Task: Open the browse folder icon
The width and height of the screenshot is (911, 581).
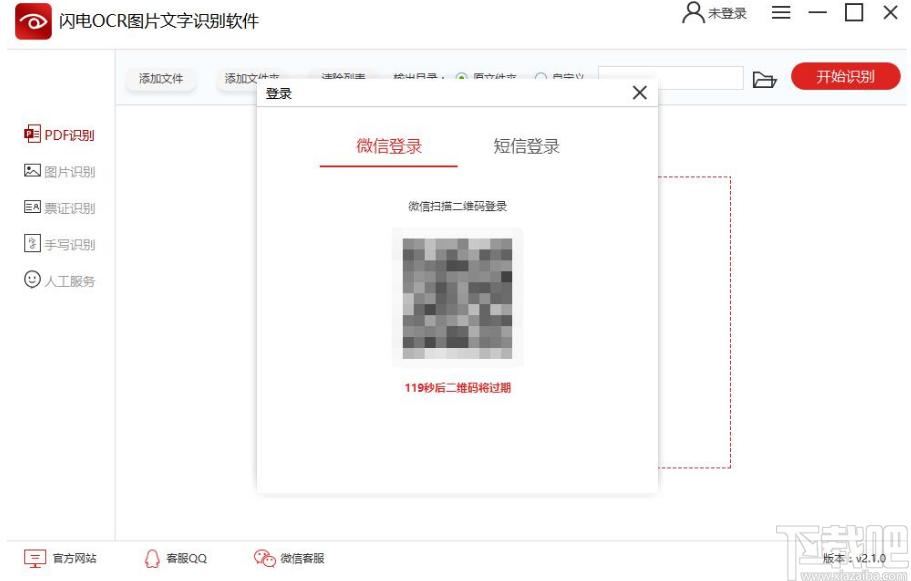Action: pyautogui.click(x=765, y=80)
